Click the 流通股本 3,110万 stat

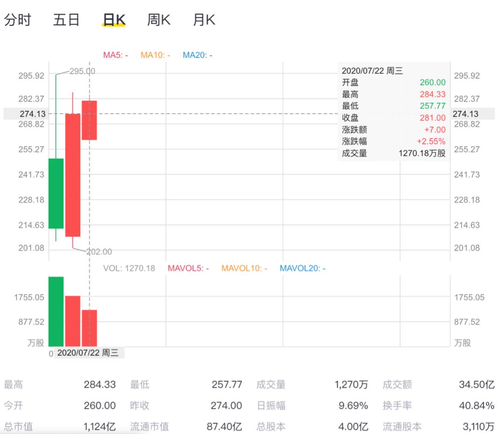438,427
